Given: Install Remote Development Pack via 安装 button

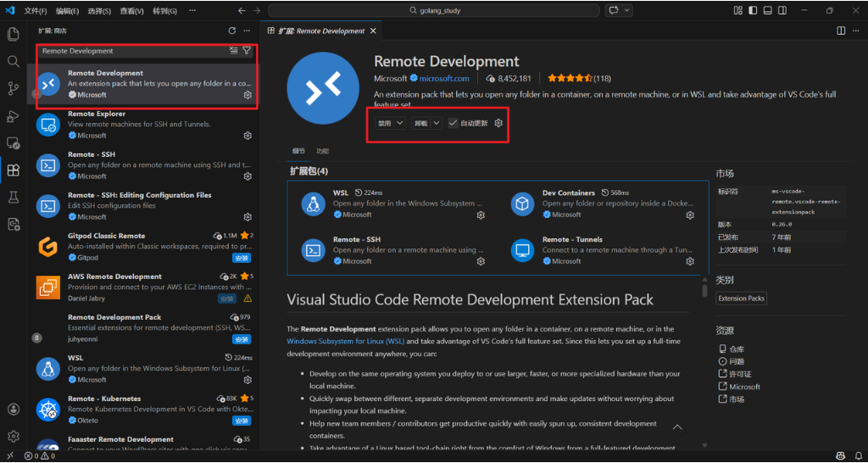Looking at the screenshot, I should pos(242,339).
